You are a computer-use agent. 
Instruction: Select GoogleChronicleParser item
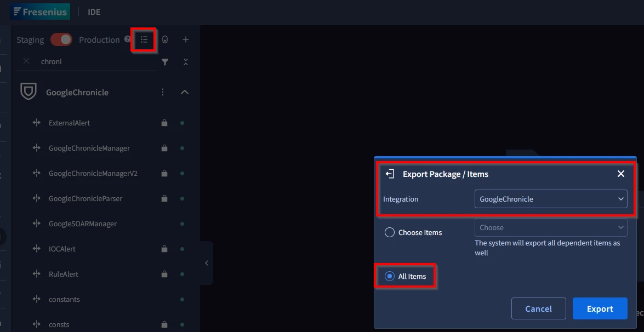pos(86,198)
